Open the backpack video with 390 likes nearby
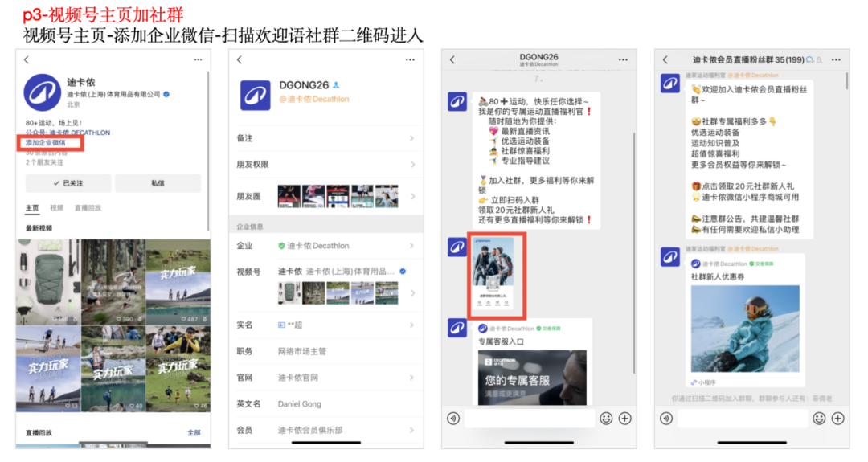 (x=113, y=282)
